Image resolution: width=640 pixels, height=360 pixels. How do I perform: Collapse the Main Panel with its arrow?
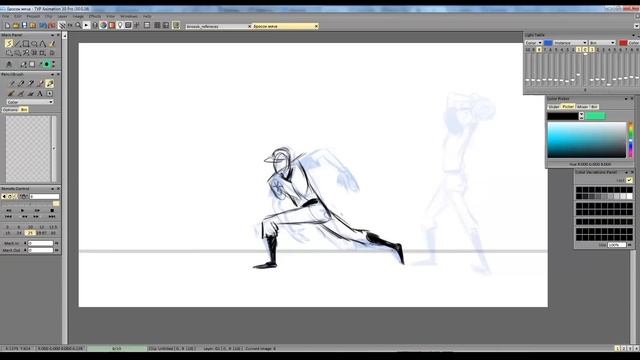click(52, 36)
